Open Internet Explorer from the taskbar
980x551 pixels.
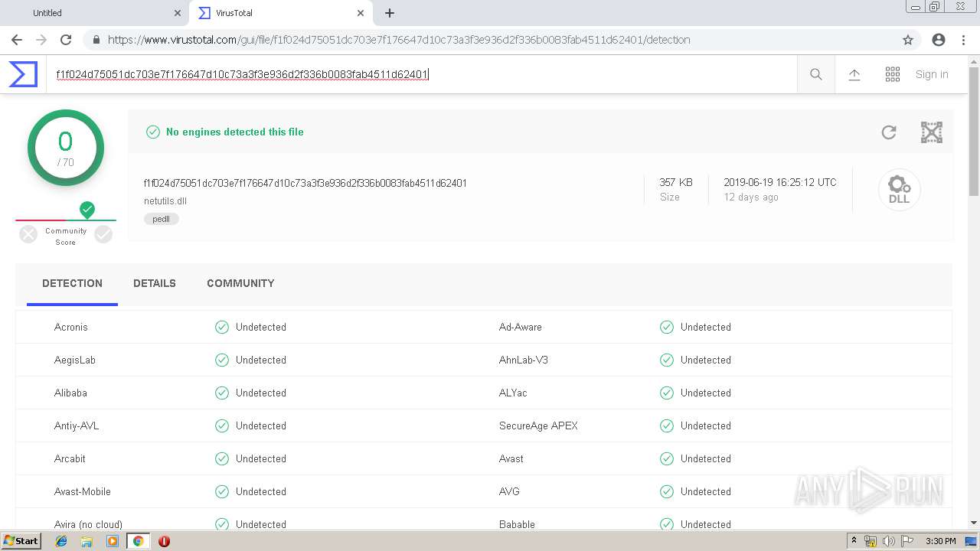point(61,541)
